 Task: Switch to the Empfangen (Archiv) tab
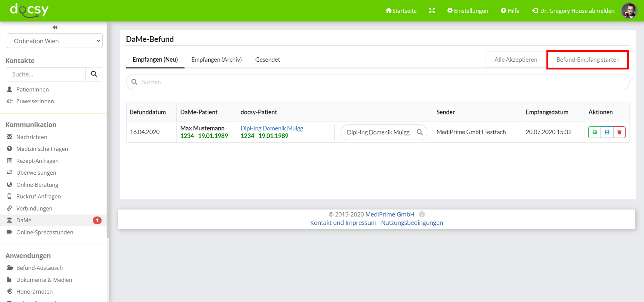(x=216, y=59)
